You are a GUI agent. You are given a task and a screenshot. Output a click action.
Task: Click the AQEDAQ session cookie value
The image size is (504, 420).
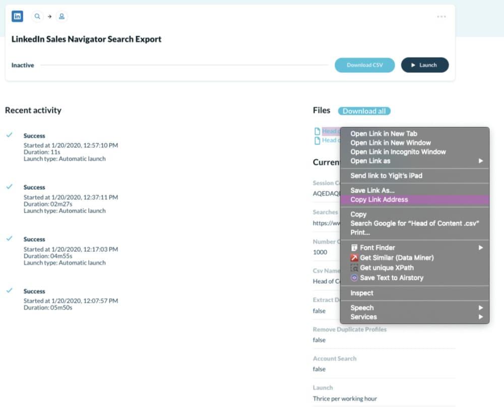327,193
